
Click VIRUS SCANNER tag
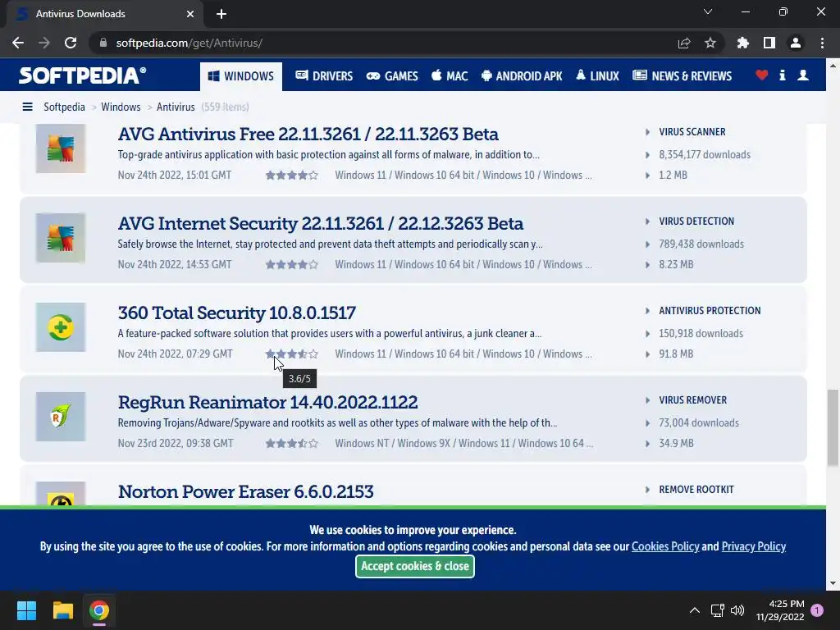(692, 132)
